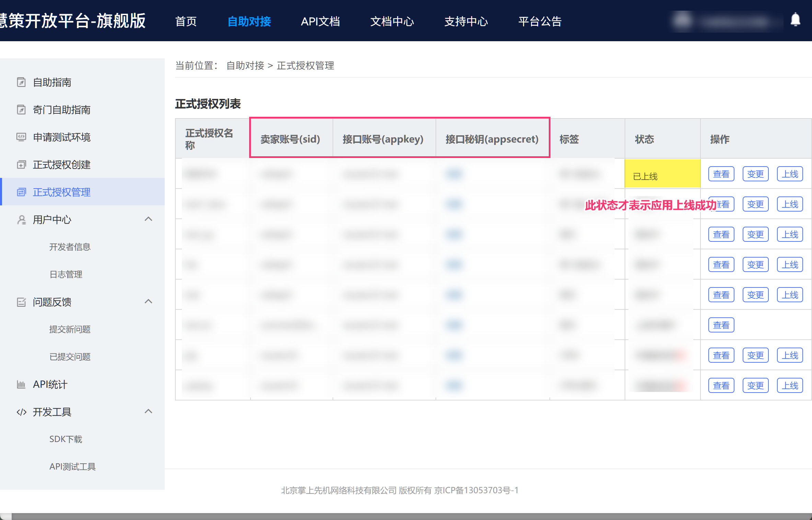Click the 正式授权创建 plus icon
Image resolution: width=812 pixels, height=520 pixels.
click(21, 165)
